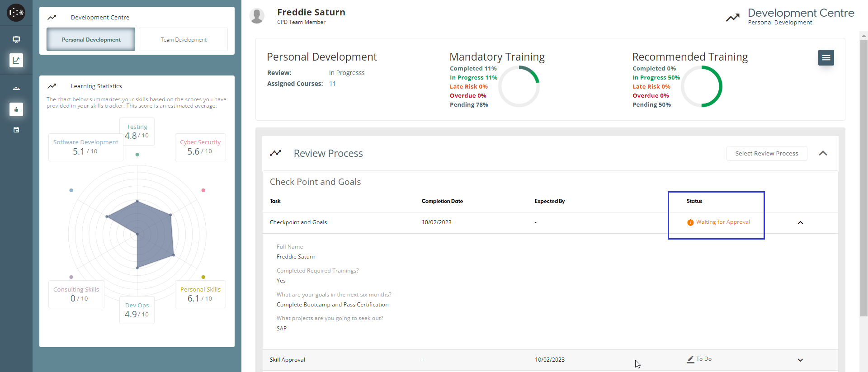The image size is (868, 372).
Task: Click the pencil icon next to To Do
Action: pyautogui.click(x=690, y=359)
